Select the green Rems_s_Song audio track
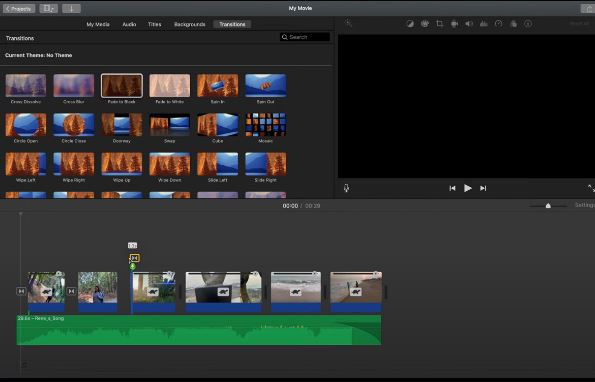This screenshot has width=595, height=382. coord(199,330)
